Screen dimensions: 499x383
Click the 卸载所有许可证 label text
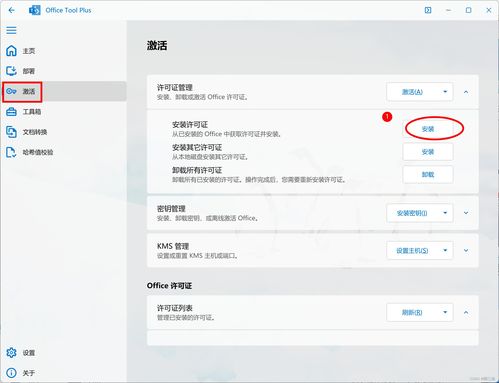point(197,170)
